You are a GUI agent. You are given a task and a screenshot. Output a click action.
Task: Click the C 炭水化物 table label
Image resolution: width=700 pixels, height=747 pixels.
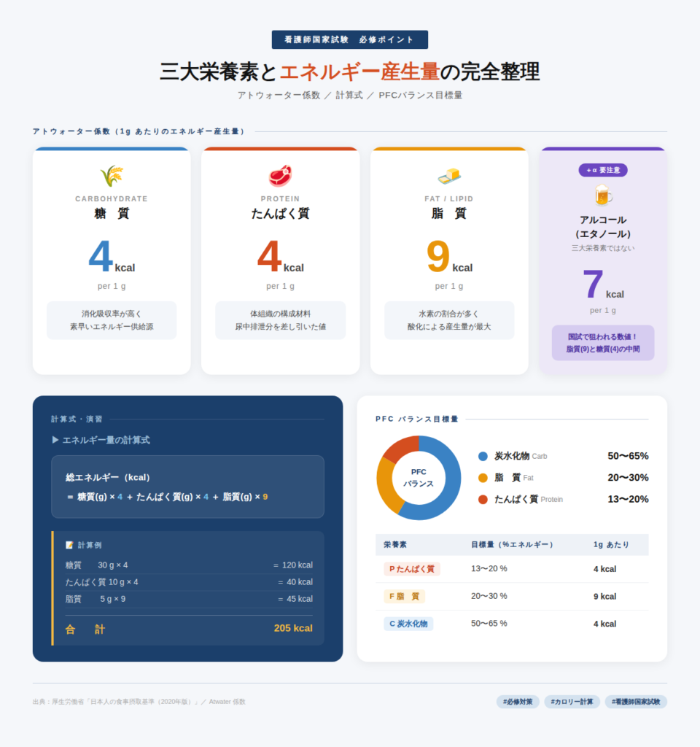408,624
